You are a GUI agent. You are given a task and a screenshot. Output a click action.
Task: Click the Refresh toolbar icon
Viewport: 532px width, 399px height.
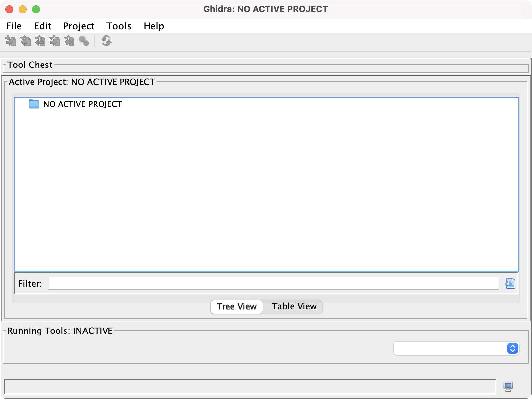click(x=106, y=41)
